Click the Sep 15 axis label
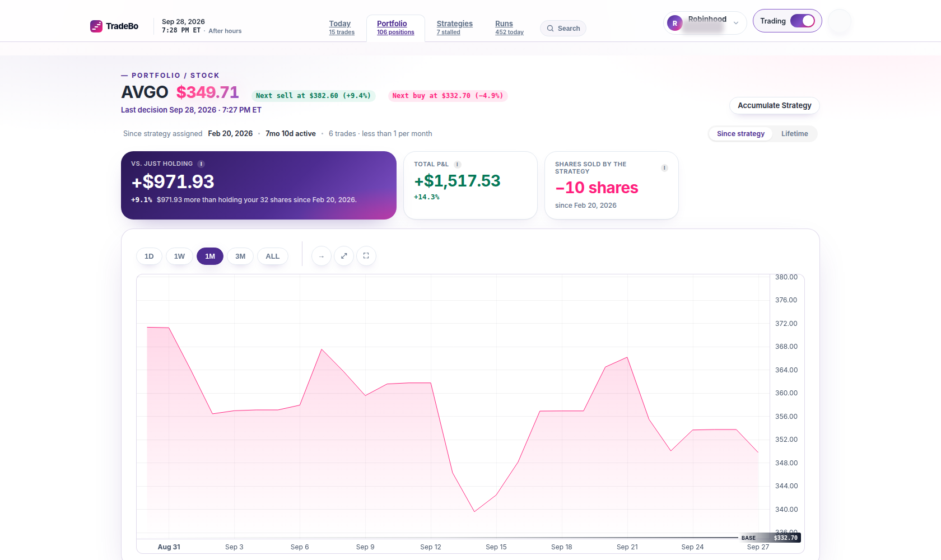The height and width of the screenshot is (560, 941). click(496, 547)
